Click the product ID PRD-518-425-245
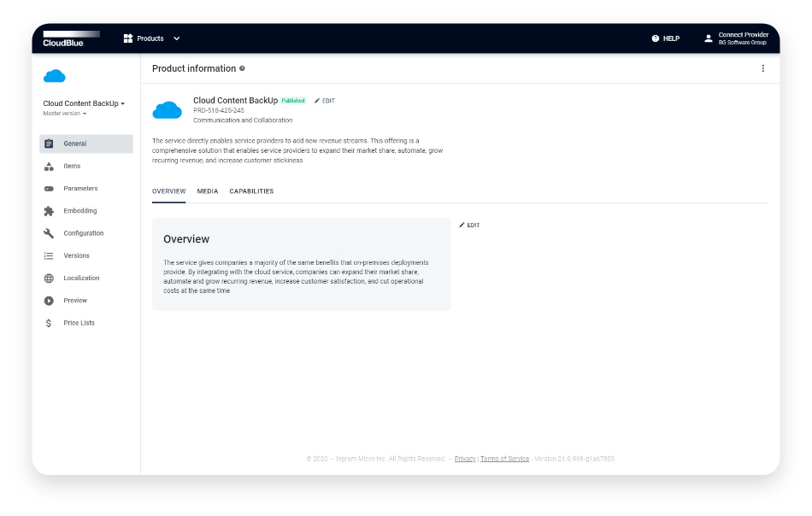Image resolution: width=812 pixels, height=516 pixels. 219,110
